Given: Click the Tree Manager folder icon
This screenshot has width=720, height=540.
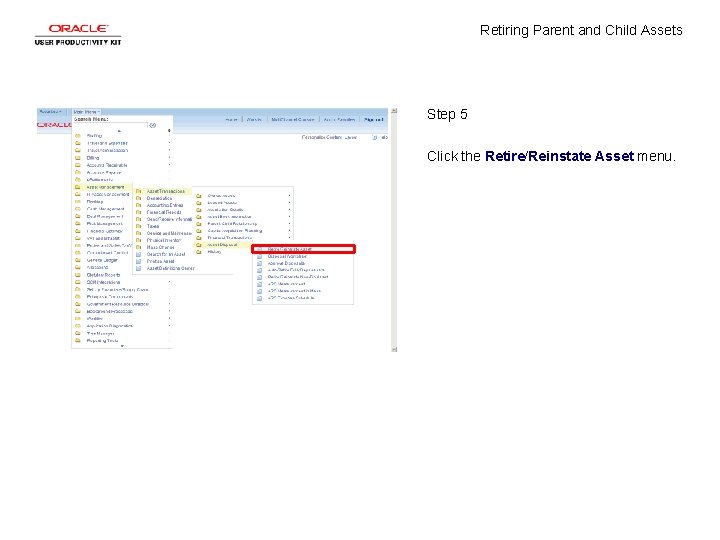Looking at the screenshot, I should coord(78,333).
